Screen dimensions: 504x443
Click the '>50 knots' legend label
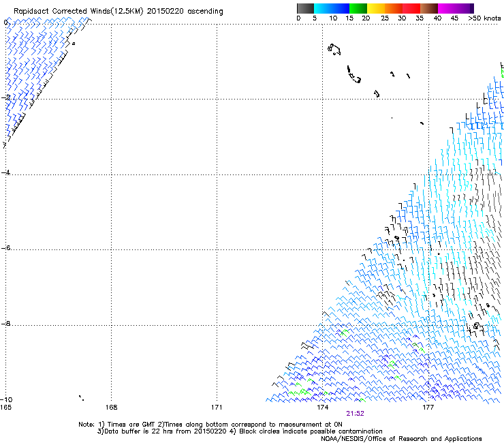pyautogui.click(x=484, y=18)
